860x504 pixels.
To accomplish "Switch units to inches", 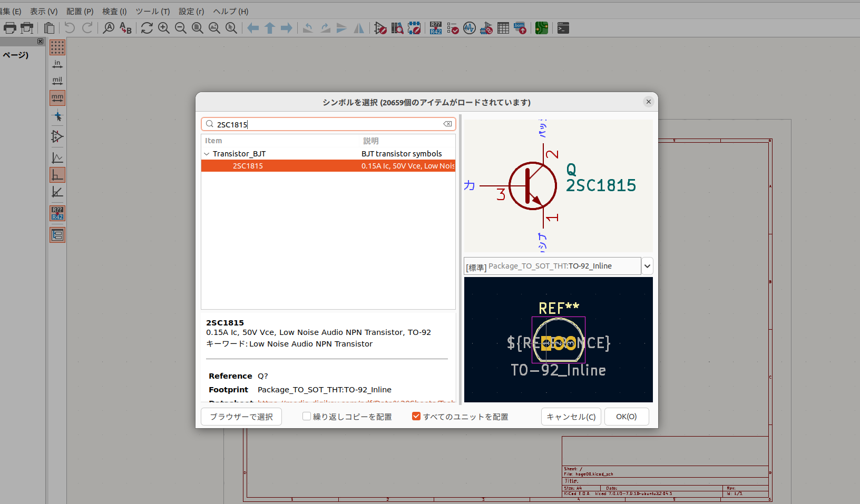I will 57,64.
